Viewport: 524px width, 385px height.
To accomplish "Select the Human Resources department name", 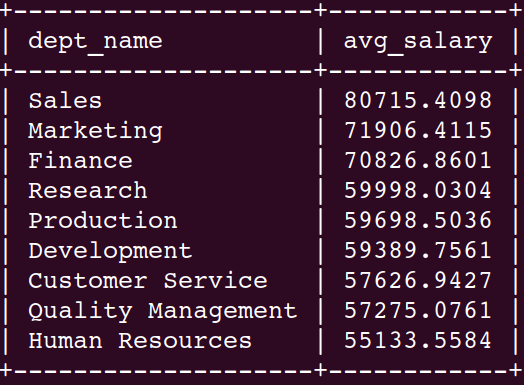I will (x=140, y=341).
